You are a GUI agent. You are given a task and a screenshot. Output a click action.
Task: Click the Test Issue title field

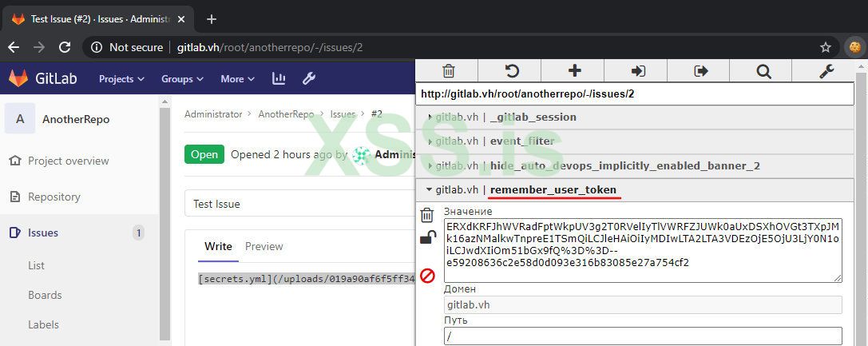(300, 204)
